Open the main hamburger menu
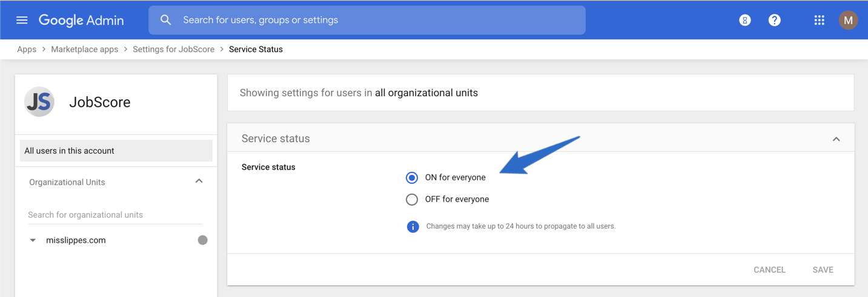The image size is (868, 297). click(22, 20)
